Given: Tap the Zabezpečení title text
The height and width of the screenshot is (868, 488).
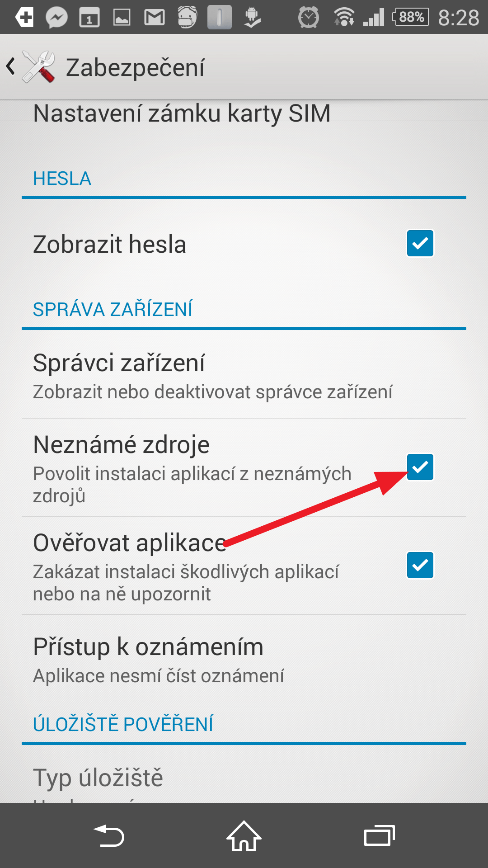Looking at the screenshot, I should click(x=135, y=68).
